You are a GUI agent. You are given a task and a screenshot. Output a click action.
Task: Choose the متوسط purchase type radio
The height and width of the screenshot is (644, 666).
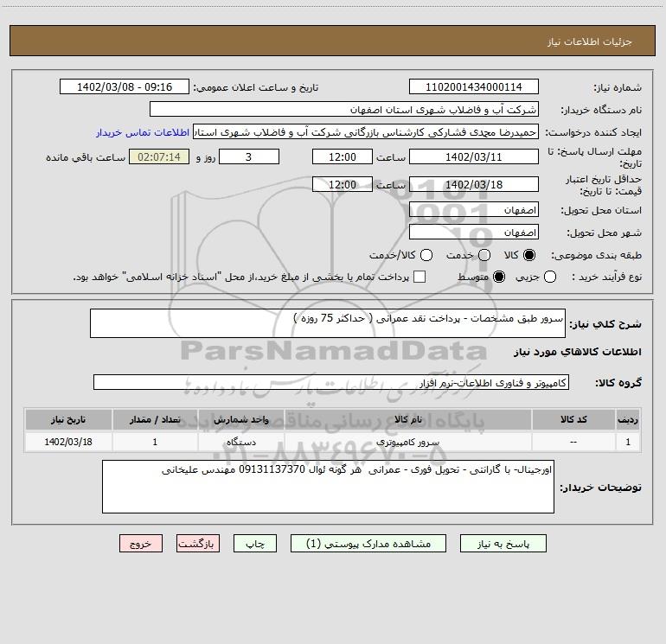499,277
